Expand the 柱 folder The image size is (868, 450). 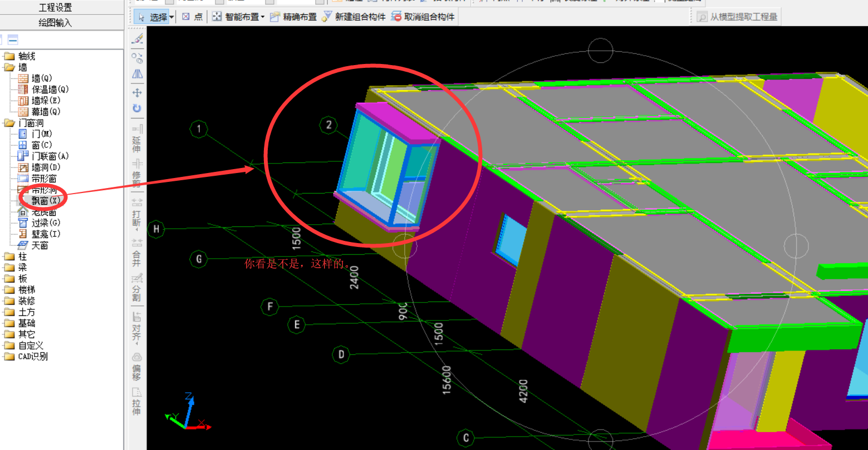pos(9,256)
